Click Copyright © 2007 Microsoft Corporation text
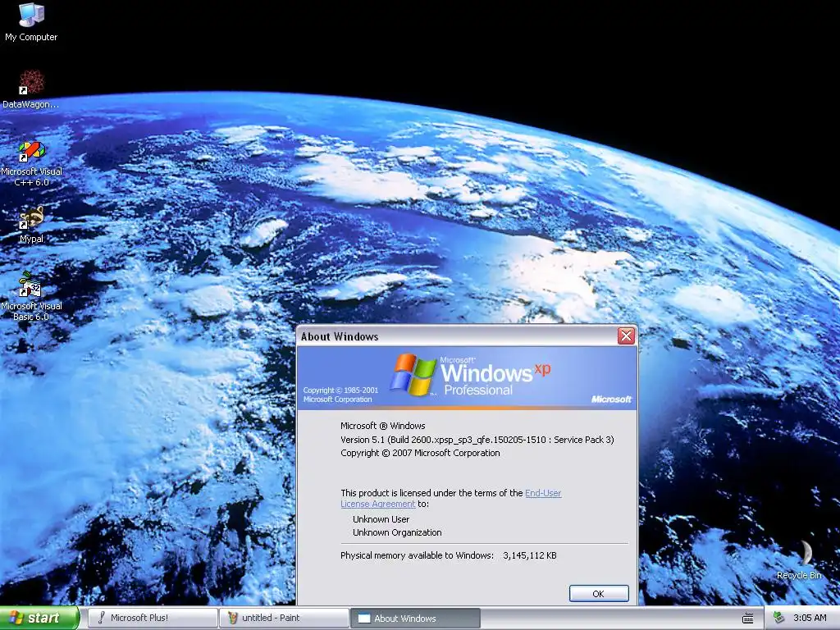The height and width of the screenshot is (630, 840). pyautogui.click(x=420, y=453)
